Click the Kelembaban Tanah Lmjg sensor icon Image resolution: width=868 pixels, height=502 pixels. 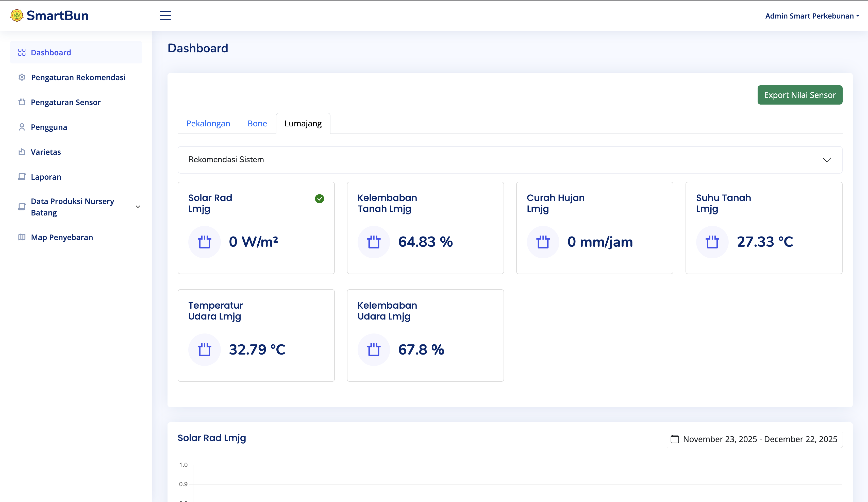tap(374, 242)
